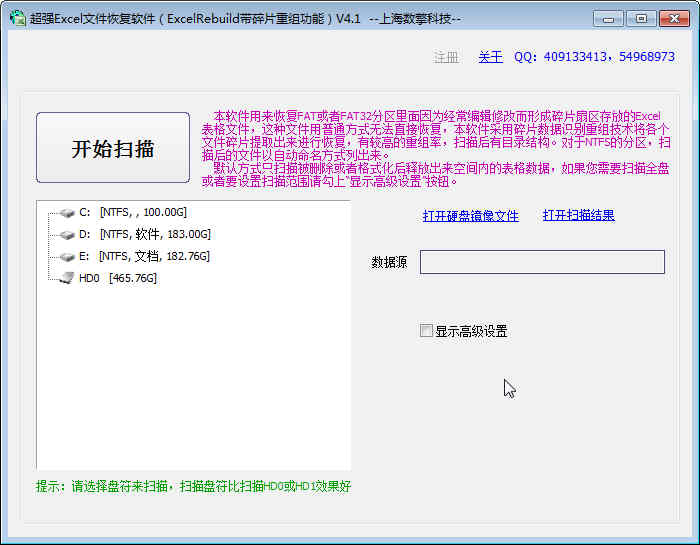Viewport: 700px width, 545px height.
Task: Minimize the ExcelRebuild window
Action: (608, 19)
